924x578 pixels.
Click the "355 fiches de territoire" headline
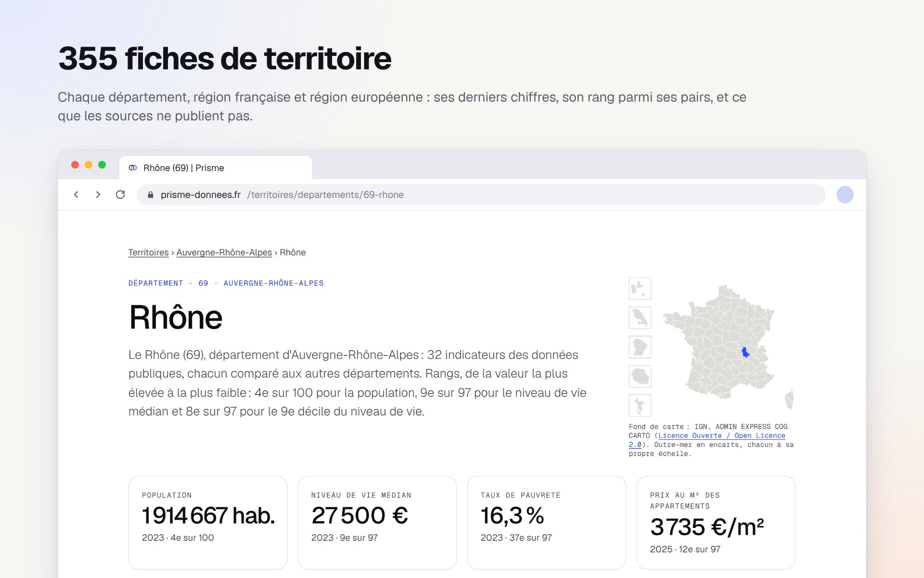click(225, 59)
